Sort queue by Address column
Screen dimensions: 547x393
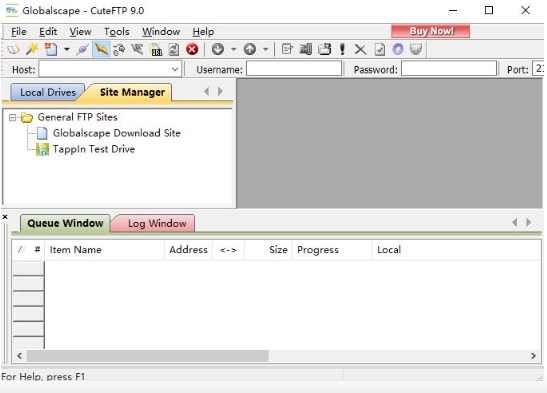pyautogui.click(x=188, y=250)
